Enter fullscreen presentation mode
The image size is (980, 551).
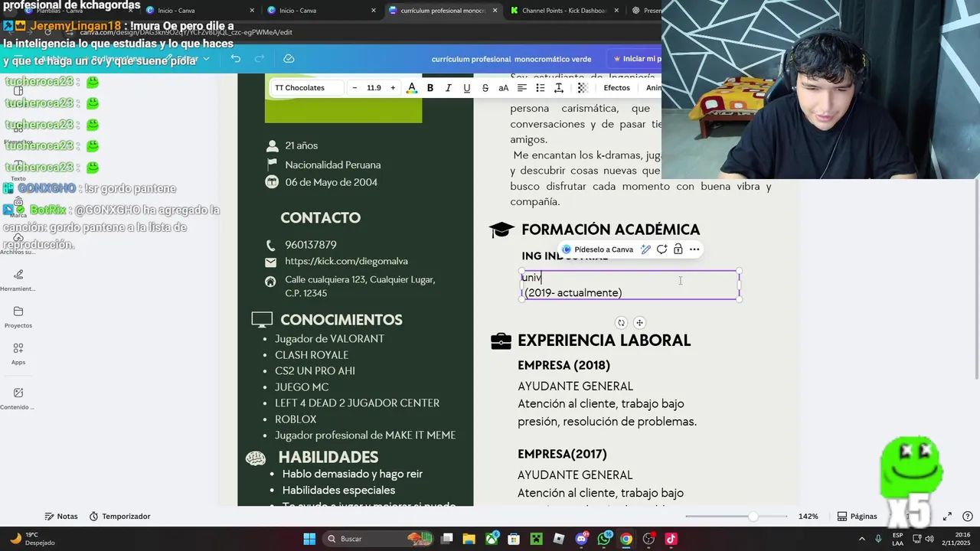pyautogui.click(x=947, y=517)
